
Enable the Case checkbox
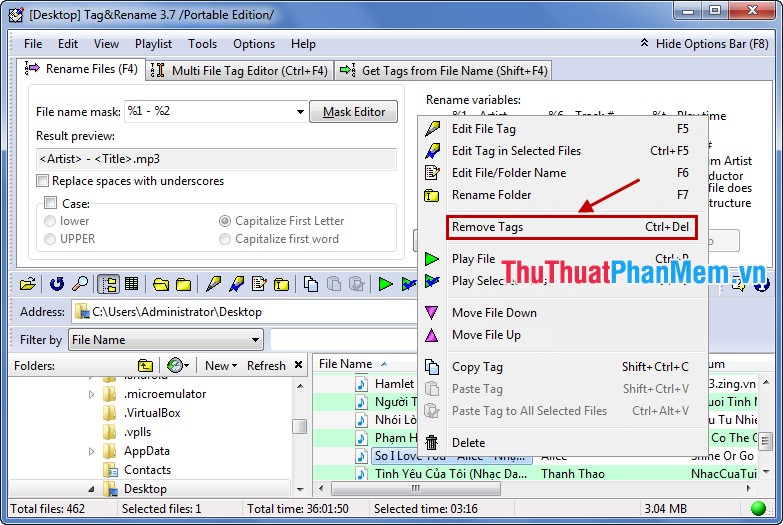point(50,203)
